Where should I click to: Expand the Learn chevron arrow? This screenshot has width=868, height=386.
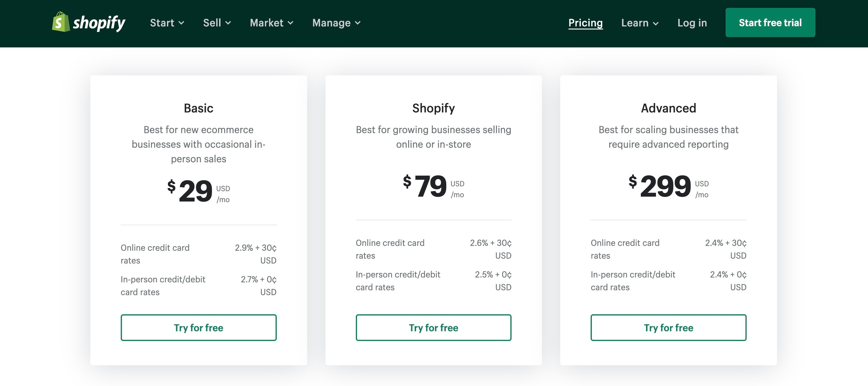[656, 24]
